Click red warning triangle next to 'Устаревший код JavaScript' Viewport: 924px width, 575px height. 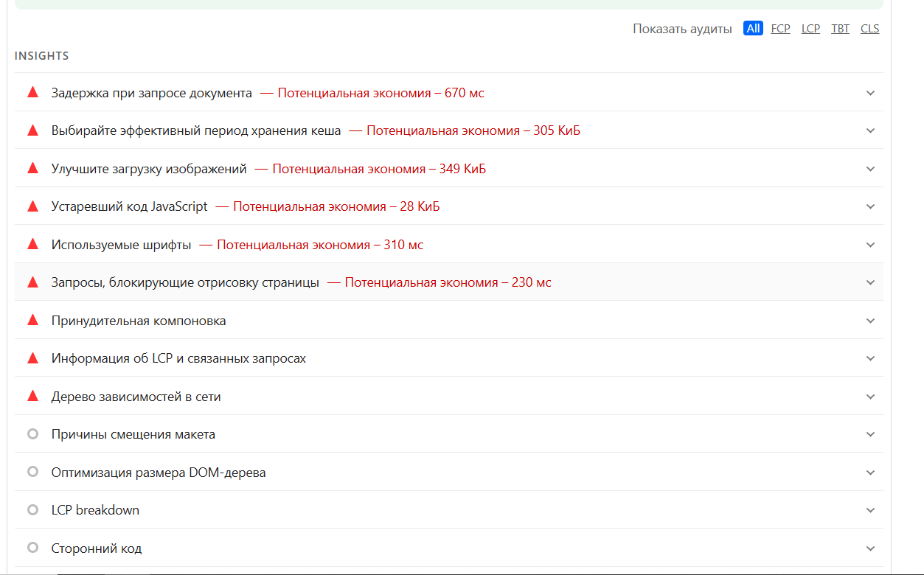32,206
